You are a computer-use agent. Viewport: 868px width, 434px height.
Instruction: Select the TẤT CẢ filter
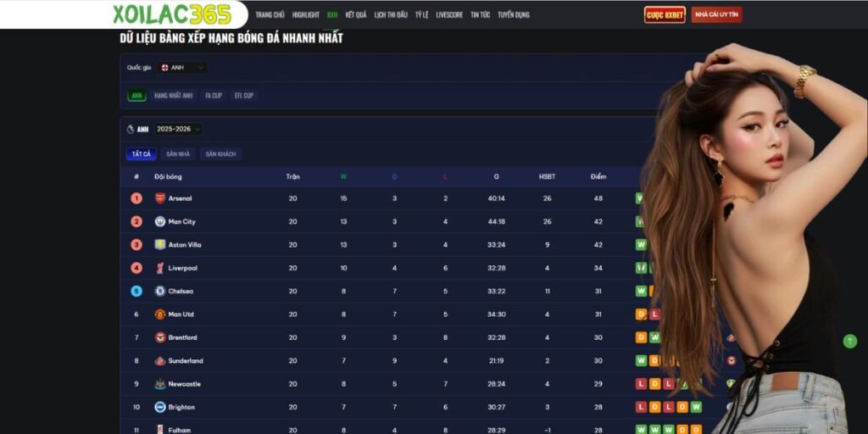click(x=141, y=154)
